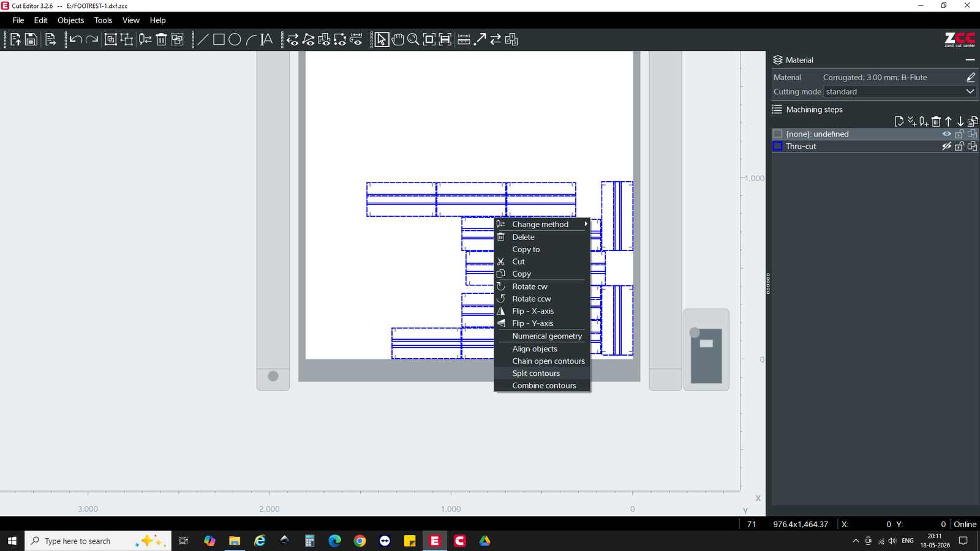Screen dimensions: 980x551
Task: Open the Cutting mode dropdown
Action: [x=899, y=92]
